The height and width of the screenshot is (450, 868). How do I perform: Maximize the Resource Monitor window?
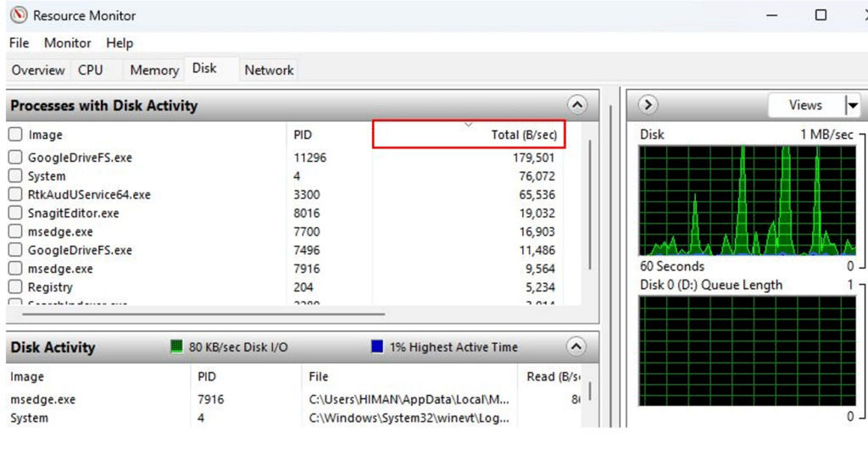pos(821,15)
